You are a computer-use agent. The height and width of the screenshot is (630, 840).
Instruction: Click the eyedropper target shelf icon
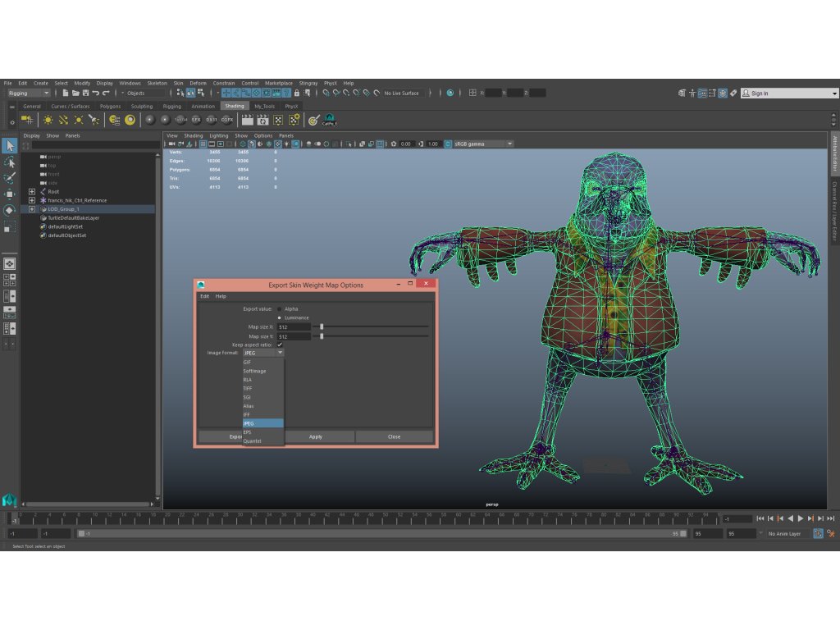(x=314, y=120)
